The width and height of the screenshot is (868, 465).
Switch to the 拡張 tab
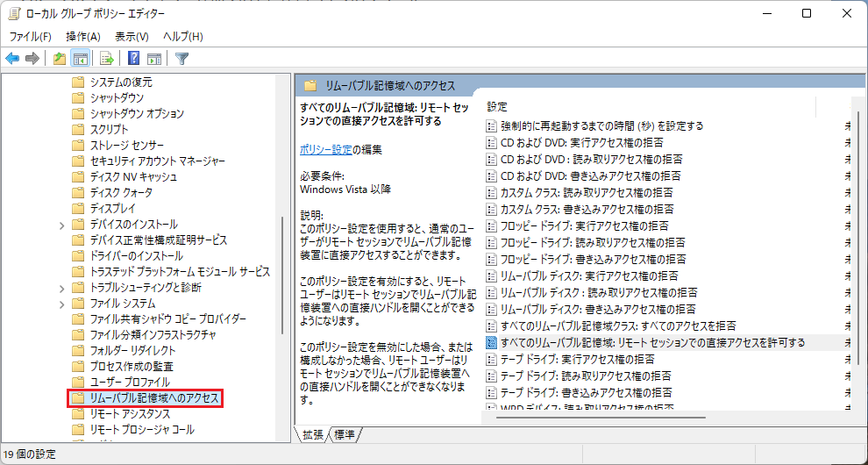(312, 435)
